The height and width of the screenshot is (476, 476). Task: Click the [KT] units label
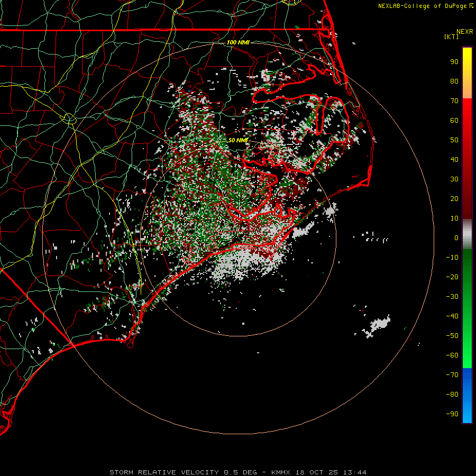click(x=452, y=36)
